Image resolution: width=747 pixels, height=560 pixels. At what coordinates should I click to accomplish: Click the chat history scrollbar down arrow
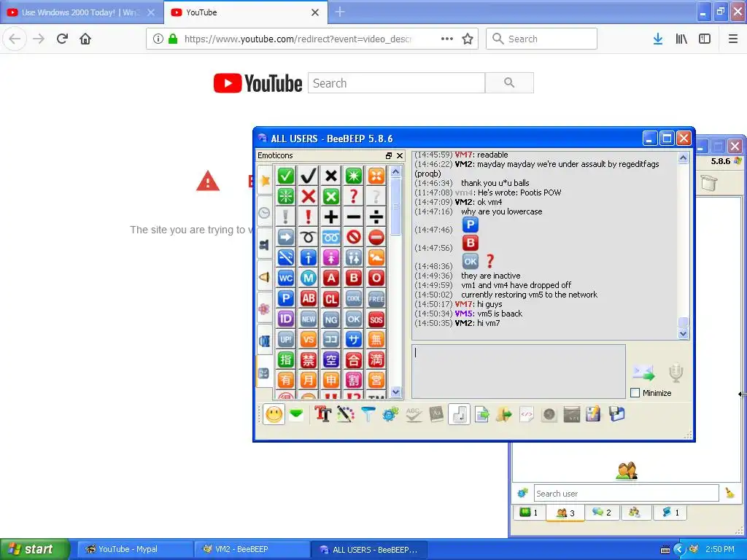click(x=683, y=333)
